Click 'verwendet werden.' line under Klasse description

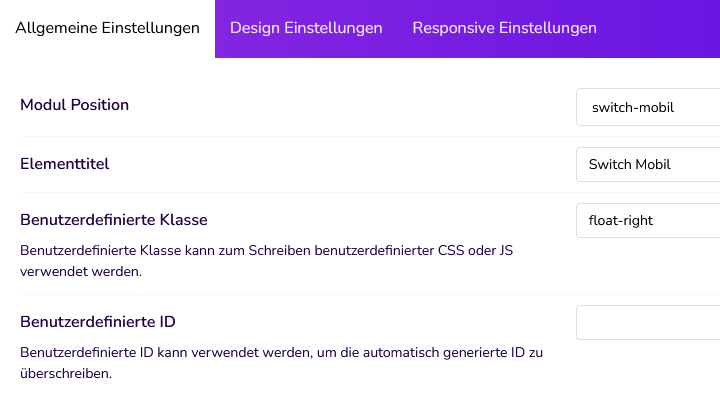(x=81, y=271)
